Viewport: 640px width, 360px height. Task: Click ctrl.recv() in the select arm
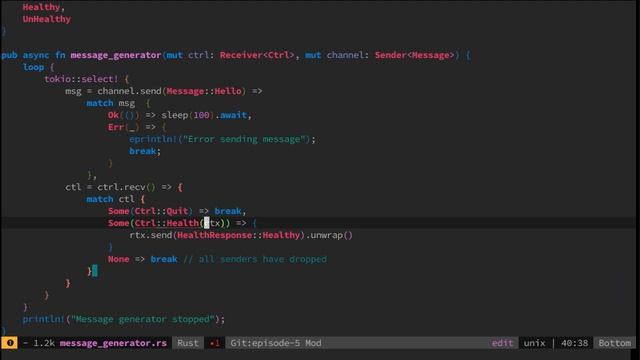pos(126,187)
